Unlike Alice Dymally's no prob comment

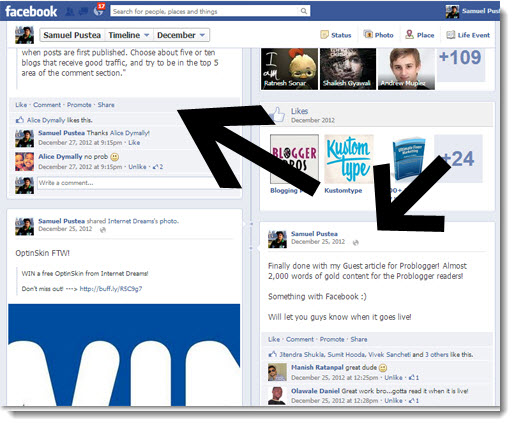click(x=137, y=167)
